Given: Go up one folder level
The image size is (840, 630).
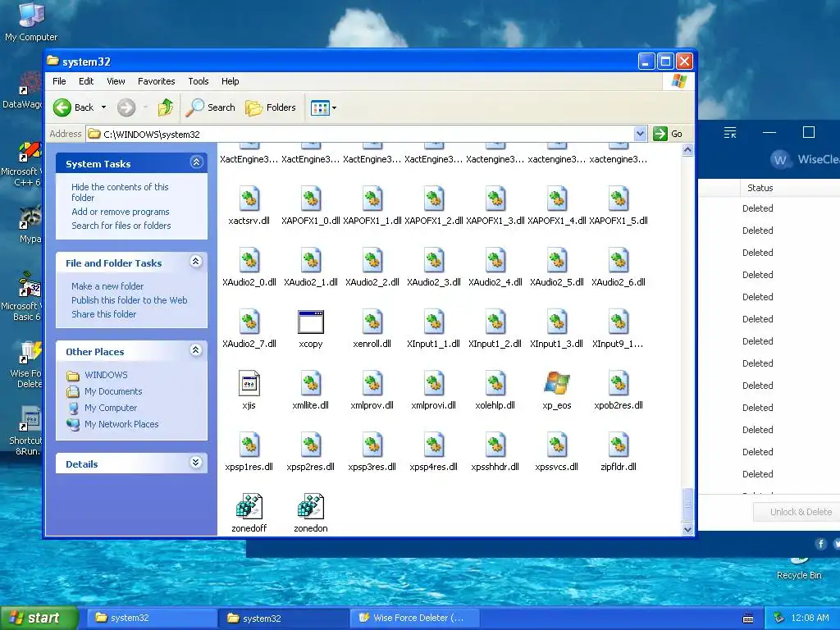Looking at the screenshot, I should point(166,107).
